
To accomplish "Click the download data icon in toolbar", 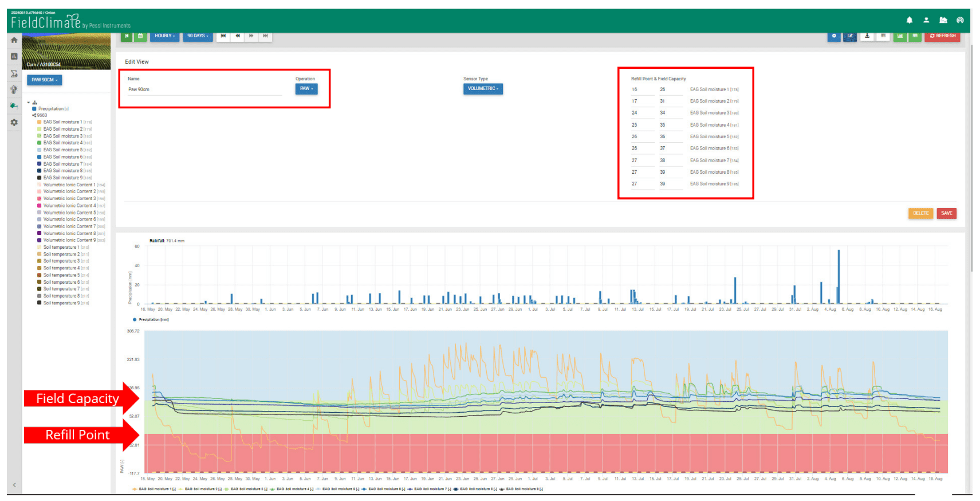I will click(867, 36).
